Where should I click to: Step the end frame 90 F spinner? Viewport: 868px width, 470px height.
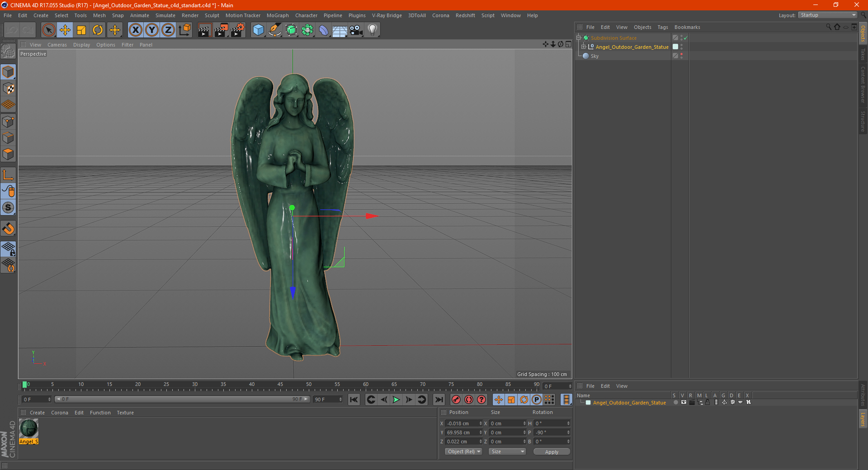(340, 399)
